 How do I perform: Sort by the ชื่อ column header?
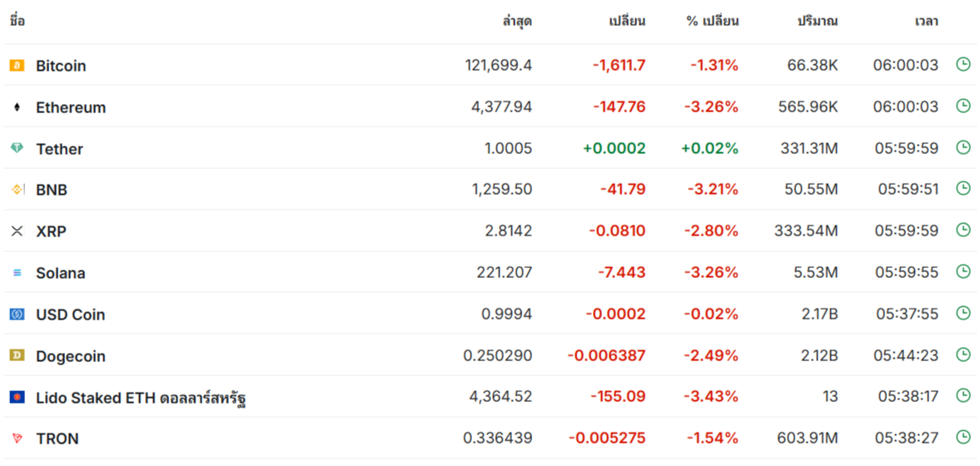(17, 22)
